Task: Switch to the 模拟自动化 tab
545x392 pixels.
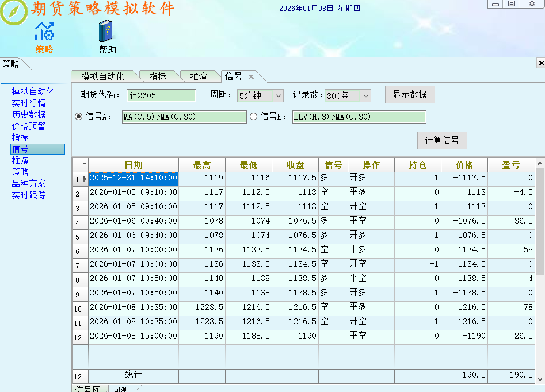Action: click(104, 76)
